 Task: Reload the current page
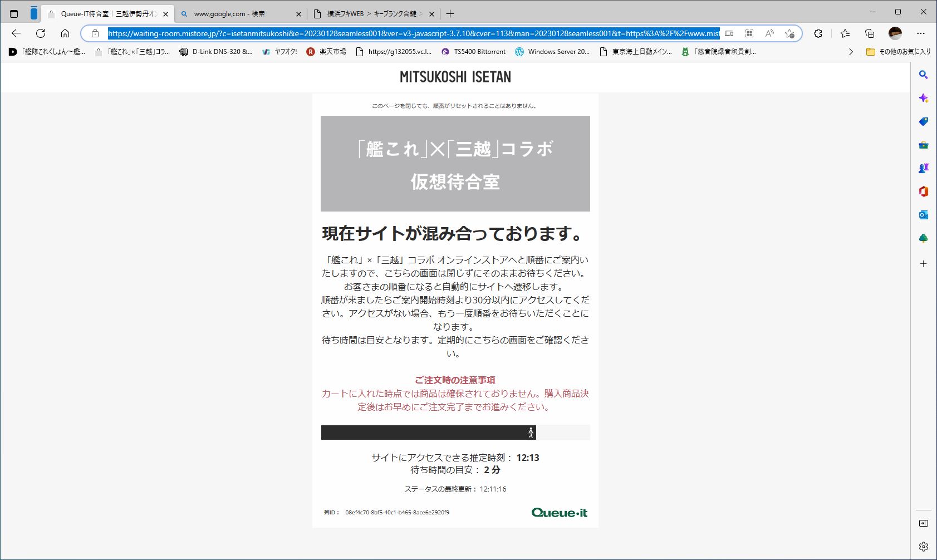click(41, 33)
